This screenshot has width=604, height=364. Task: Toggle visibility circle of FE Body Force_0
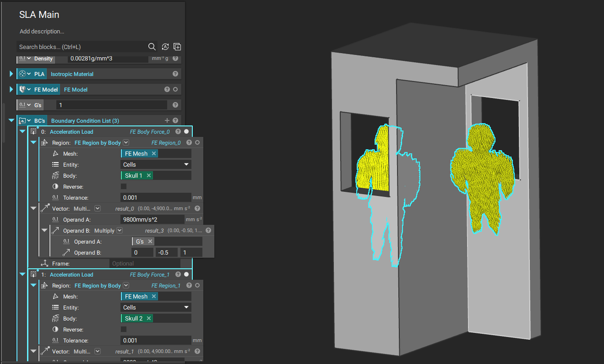coord(186,131)
